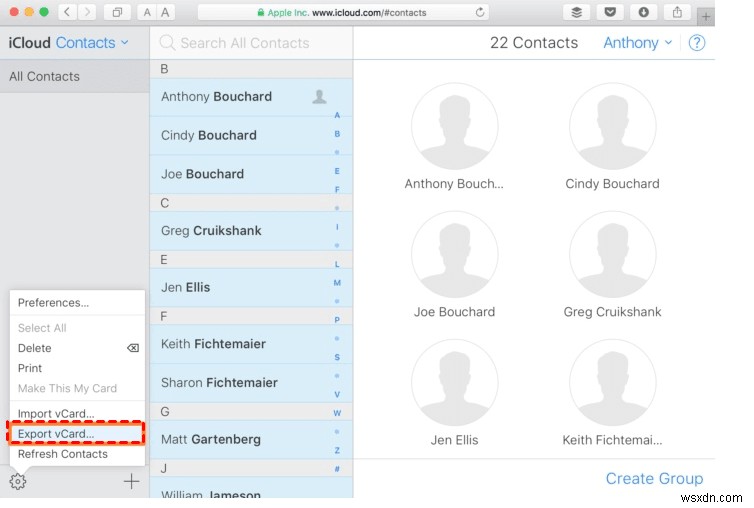
Task: Click the Anthony Bouch... avatar card
Action: (x=454, y=137)
